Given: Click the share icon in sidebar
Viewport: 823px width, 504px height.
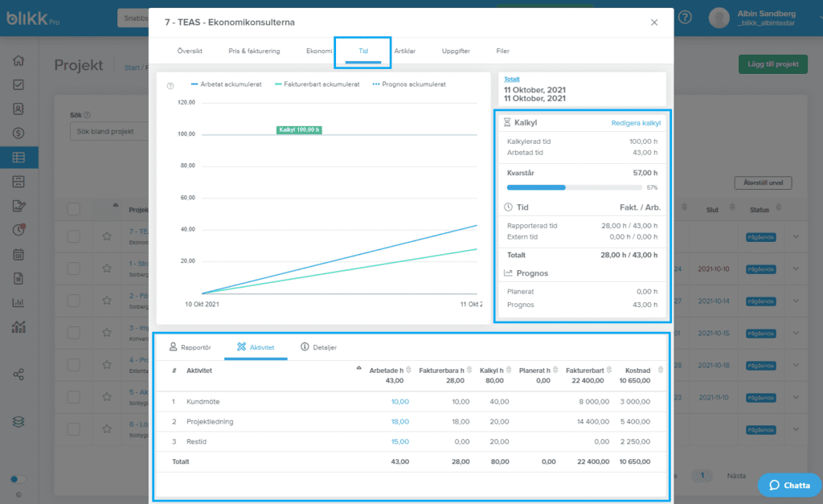Looking at the screenshot, I should coord(18,374).
